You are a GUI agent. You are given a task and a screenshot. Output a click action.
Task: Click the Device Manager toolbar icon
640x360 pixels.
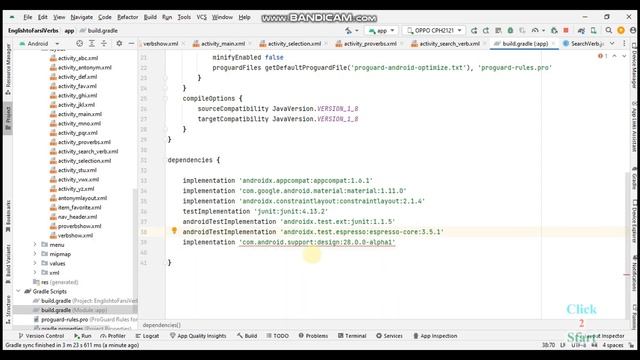click(593, 31)
